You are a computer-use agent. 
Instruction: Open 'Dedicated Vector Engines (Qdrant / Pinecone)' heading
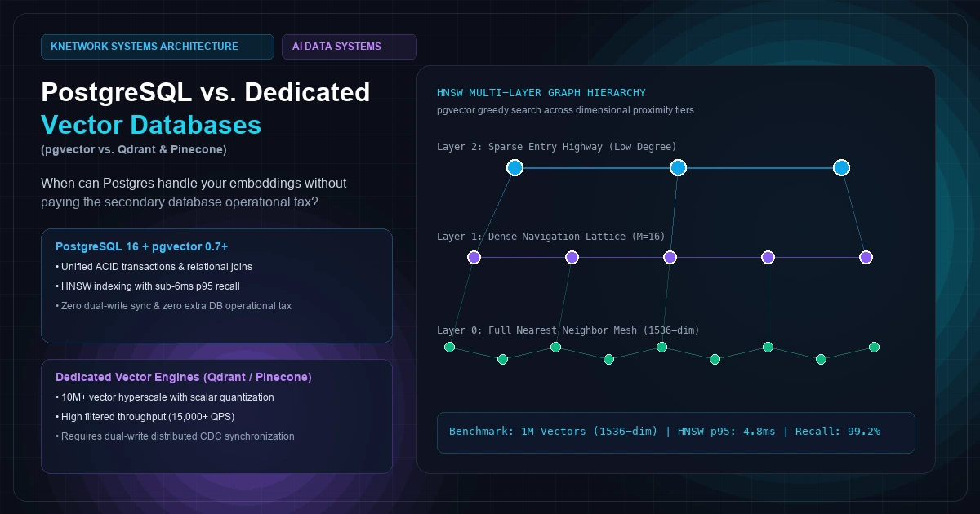pos(184,378)
